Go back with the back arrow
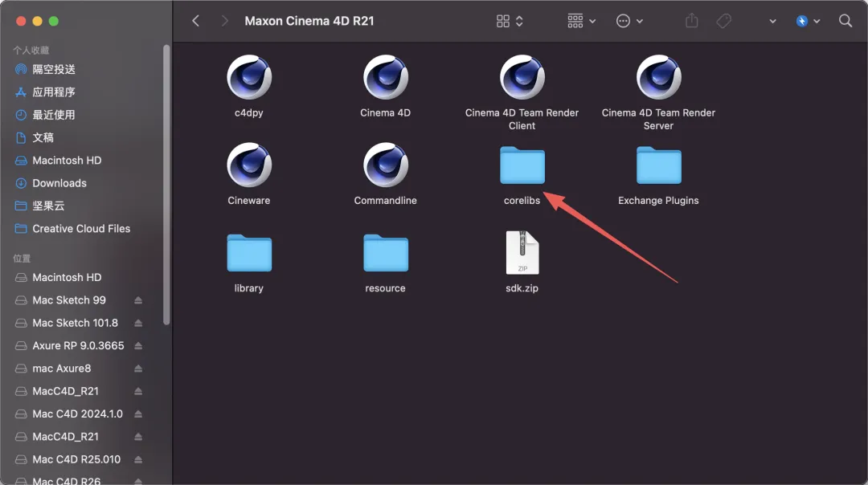 (195, 21)
